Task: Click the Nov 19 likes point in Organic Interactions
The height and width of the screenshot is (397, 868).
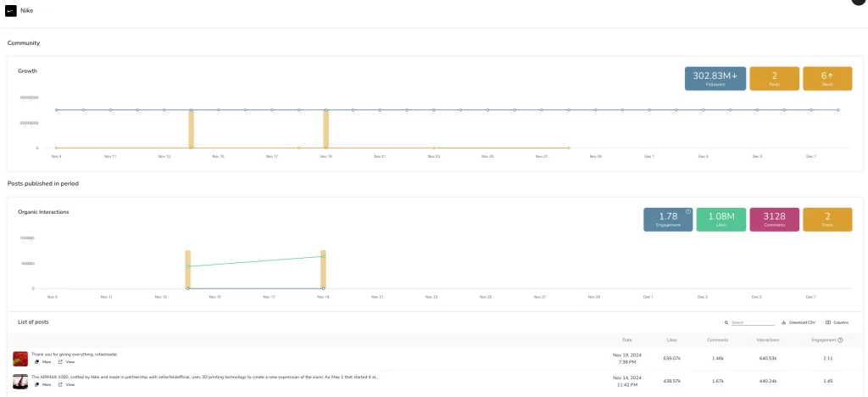Action: [323, 256]
